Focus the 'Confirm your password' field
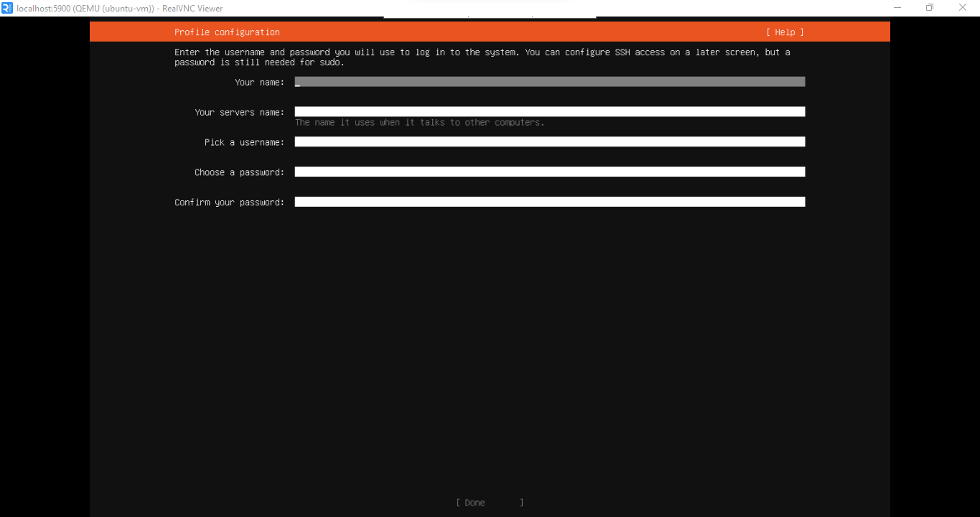980x517 pixels. click(x=550, y=202)
